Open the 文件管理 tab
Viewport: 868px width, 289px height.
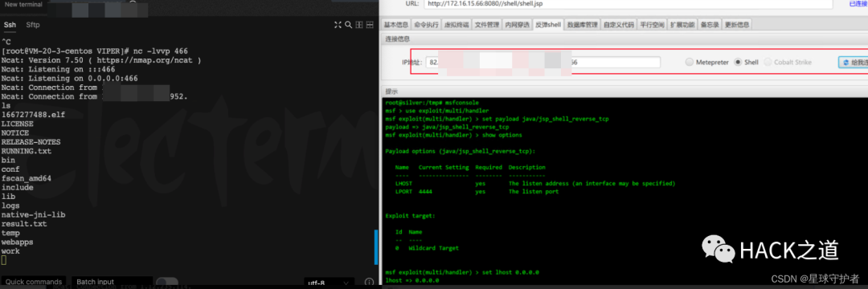(487, 24)
